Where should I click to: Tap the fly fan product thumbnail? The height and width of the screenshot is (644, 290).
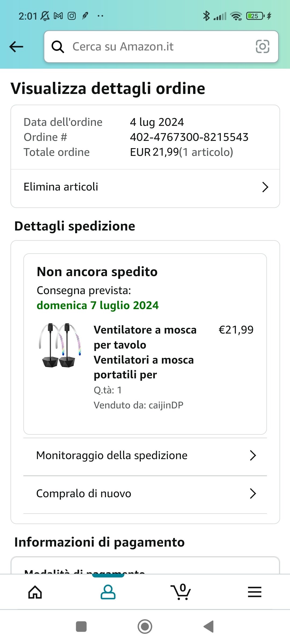[x=60, y=345]
